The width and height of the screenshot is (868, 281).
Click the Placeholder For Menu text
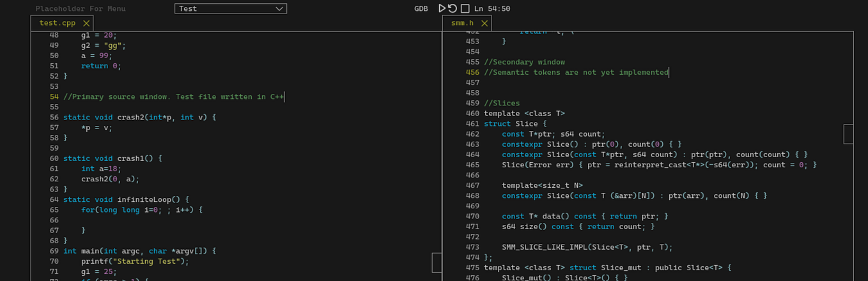tap(81, 9)
